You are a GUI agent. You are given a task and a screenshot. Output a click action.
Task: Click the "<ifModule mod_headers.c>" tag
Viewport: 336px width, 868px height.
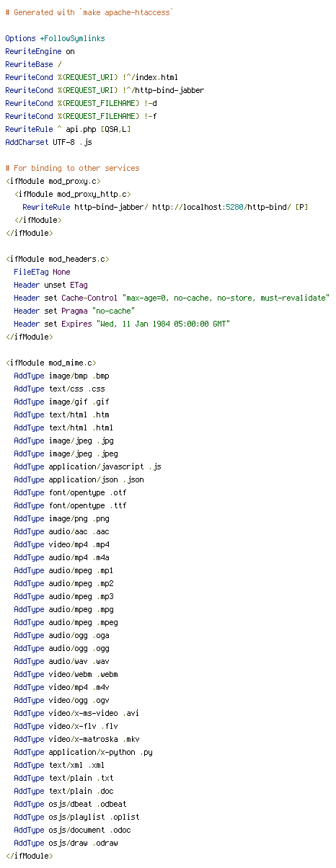pos(57,259)
